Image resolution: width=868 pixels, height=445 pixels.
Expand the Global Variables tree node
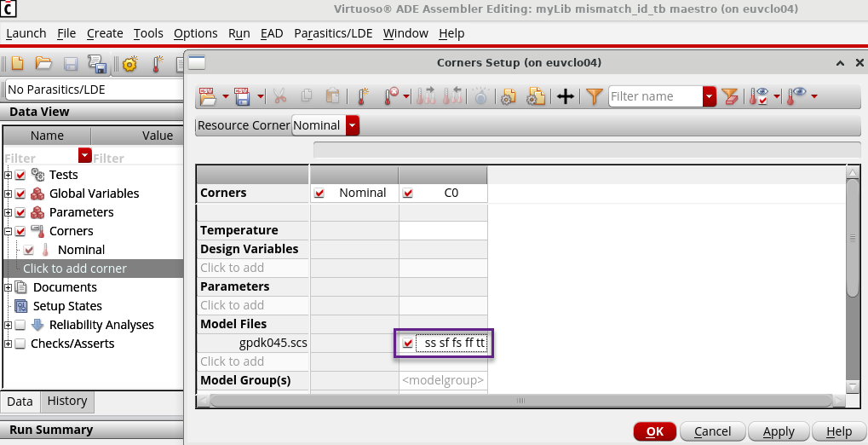tap(8, 194)
